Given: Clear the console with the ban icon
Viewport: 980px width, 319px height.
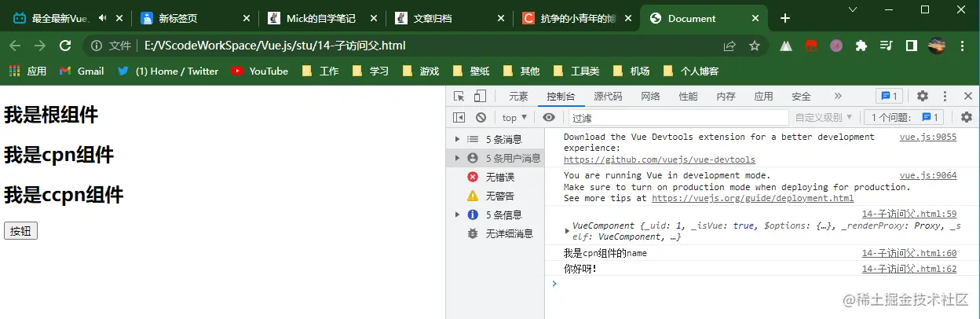Looking at the screenshot, I should [481, 117].
